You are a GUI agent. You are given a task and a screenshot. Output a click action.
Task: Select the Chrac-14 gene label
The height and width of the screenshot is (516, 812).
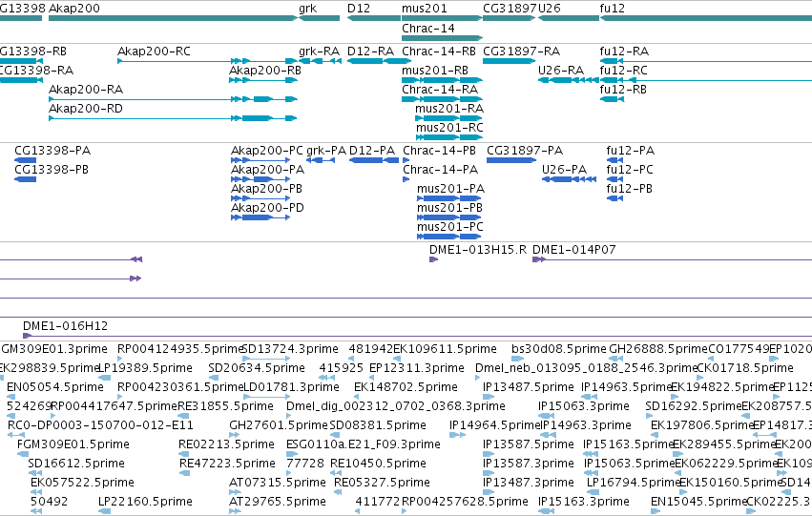[428, 28]
